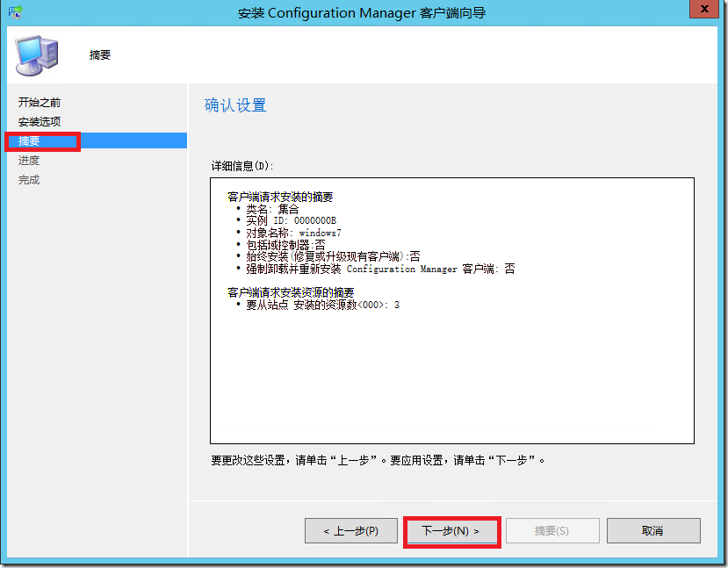Click the disabled 摘要(S) button
This screenshot has width=728, height=568.
(x=552, y=531)
